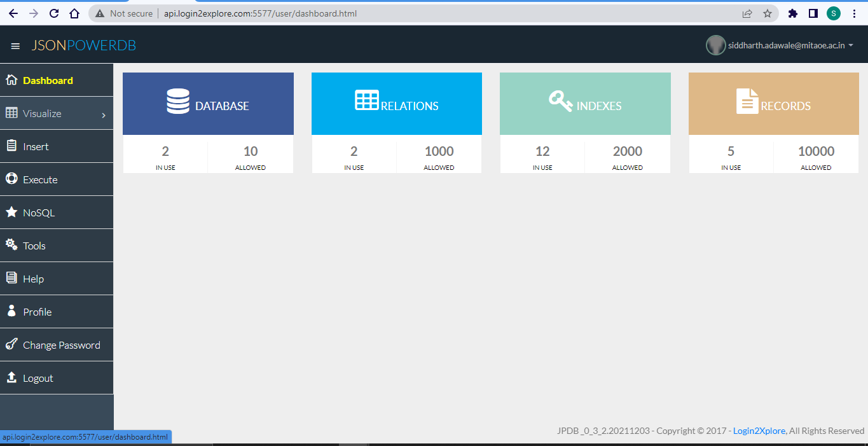Click the Insert clipboard icon
868x446 pixels.
tap(11, 146)
